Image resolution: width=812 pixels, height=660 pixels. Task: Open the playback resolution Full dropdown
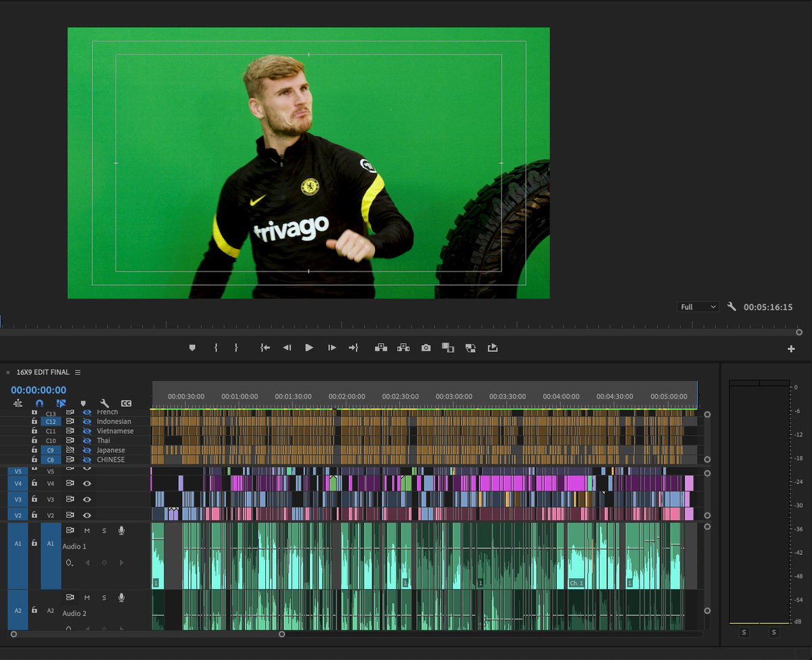click(698, 307)
